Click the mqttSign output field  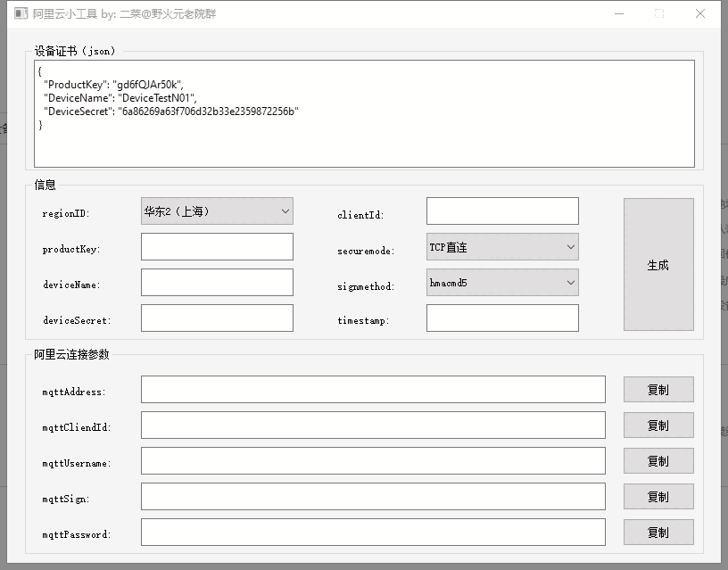click(x=373, y=497)
